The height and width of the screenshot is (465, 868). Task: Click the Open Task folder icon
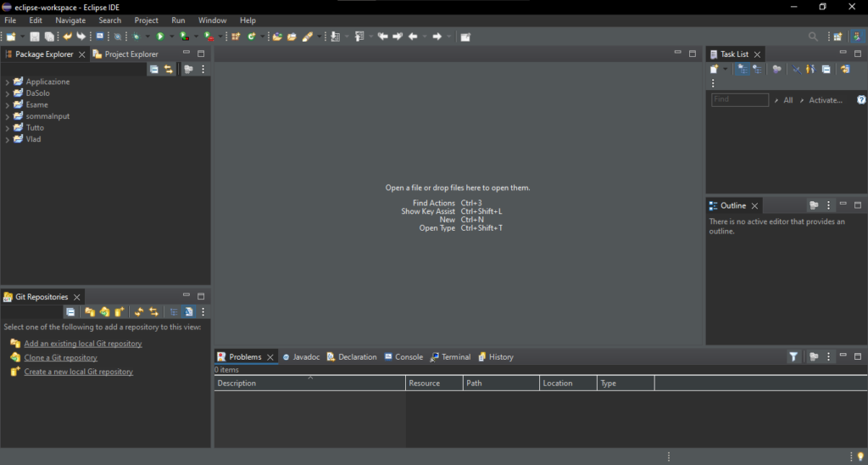coord(292,36)
